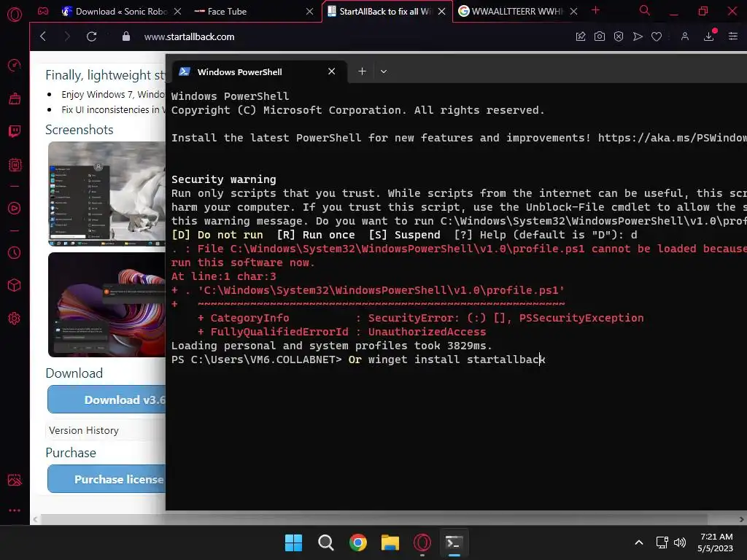Open a new browser tab
The image size is (747, 560).
595,10
